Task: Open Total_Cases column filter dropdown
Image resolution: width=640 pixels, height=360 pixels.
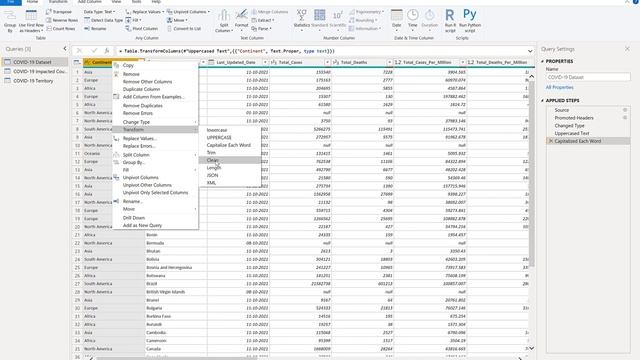Action: (x=327, y=62)
